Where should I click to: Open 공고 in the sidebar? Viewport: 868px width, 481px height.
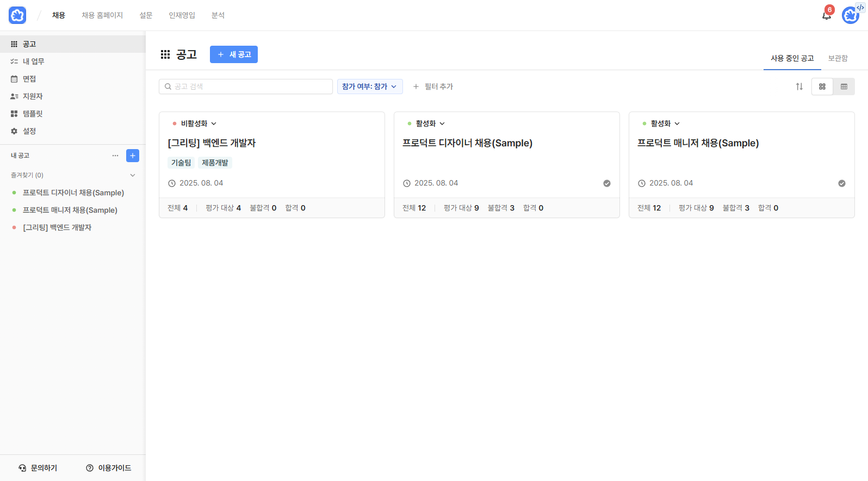tap(72, 44)
